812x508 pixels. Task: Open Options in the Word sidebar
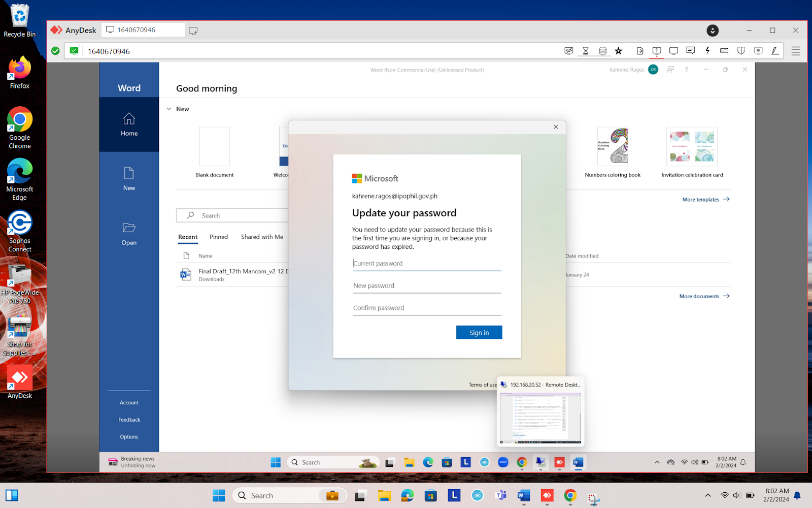click(x=129, y=437)
